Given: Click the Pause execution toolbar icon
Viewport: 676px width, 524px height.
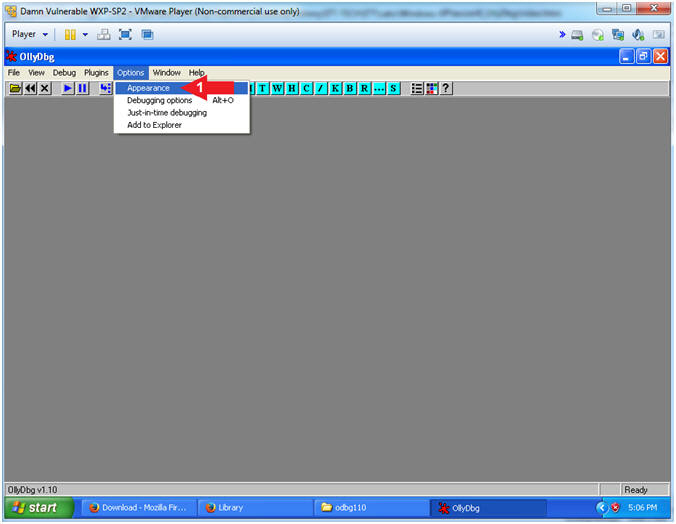Looking at the screenshot, I should [x=82, y=88].
